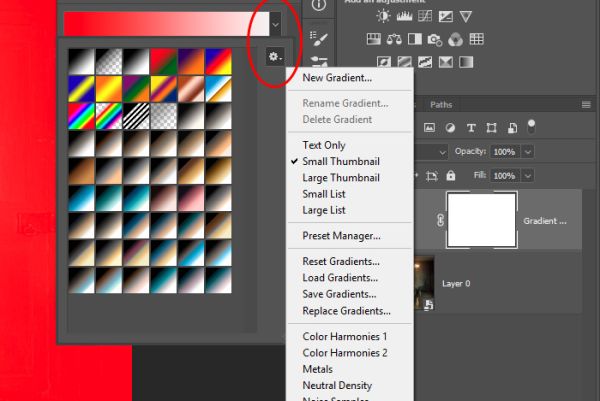Choose Small List view option
This screenshot has width=600, height=401.
[324, 194]
